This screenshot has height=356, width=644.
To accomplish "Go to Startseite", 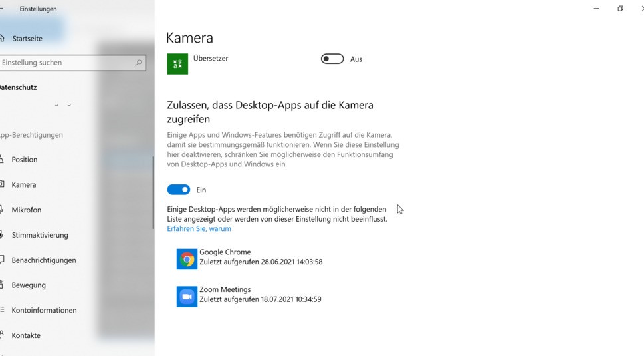I will [x=27, y=38].
